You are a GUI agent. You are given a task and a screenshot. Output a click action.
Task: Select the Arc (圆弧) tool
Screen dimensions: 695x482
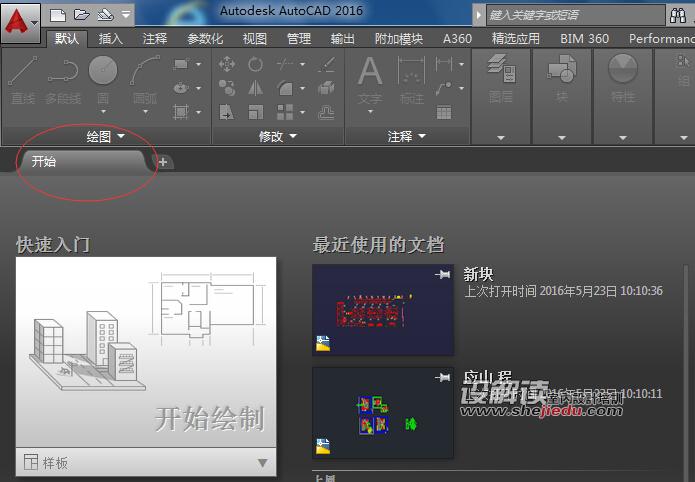tap(145, 78)
